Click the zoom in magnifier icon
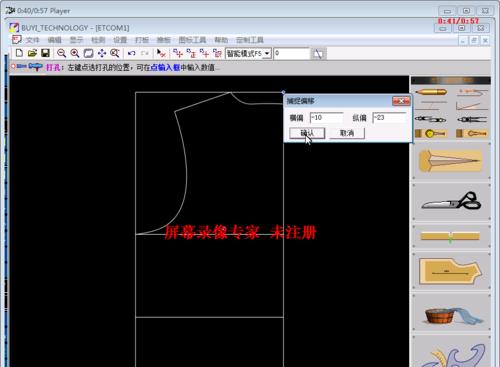Screen dimensions: 500x367 (x=75, y=53)
